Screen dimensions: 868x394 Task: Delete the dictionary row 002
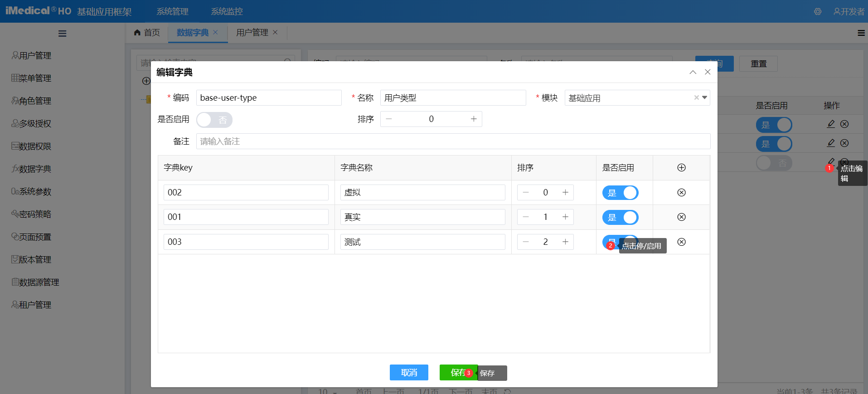pos(681,193)
